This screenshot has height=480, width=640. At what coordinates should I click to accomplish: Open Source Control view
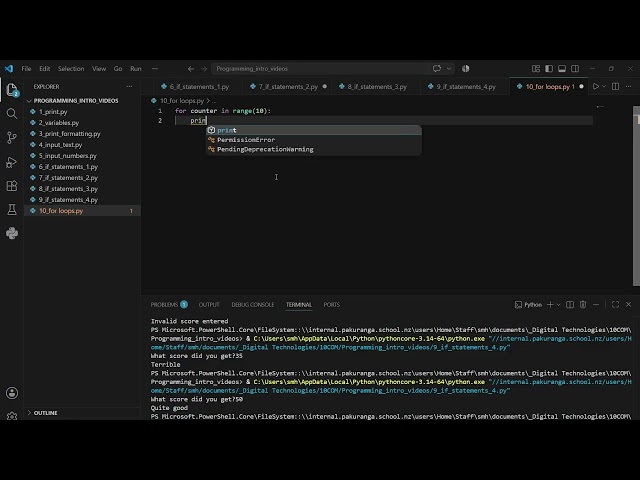point(12,138)
